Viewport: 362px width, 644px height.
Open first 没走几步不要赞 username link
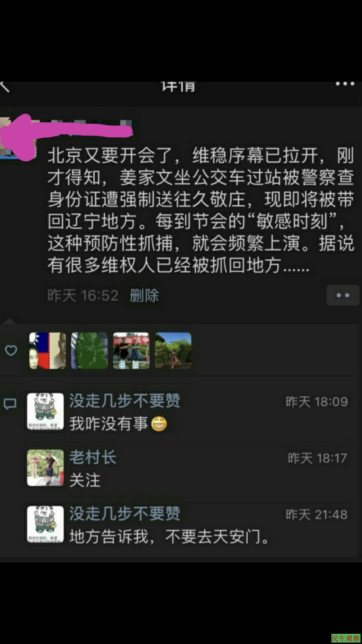(x=125, y=400)
